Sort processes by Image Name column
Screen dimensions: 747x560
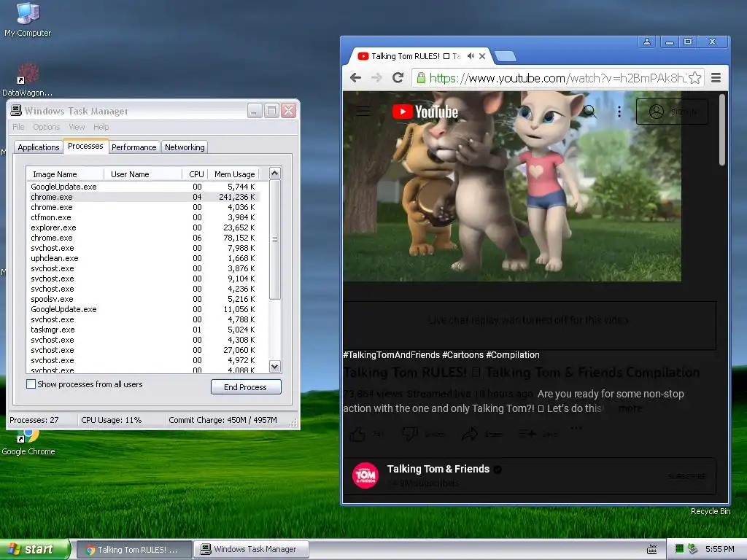pyautogui.click(x=65, y=174)
